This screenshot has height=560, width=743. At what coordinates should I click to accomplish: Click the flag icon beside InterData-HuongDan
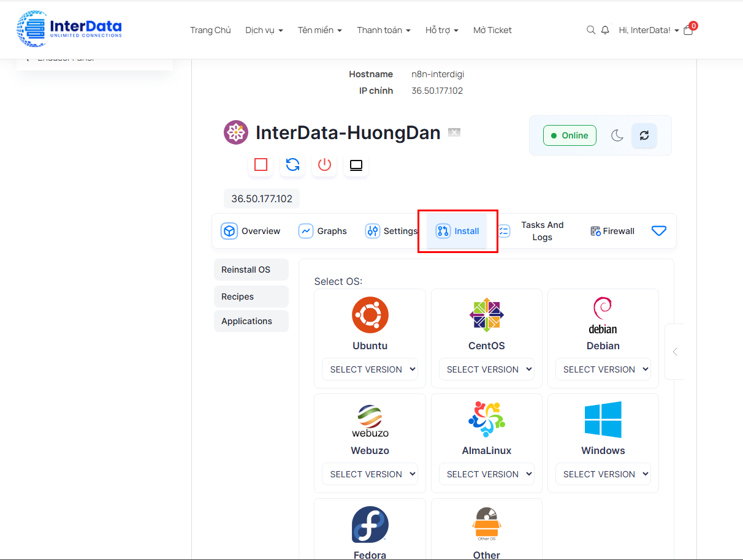[454, 132]
